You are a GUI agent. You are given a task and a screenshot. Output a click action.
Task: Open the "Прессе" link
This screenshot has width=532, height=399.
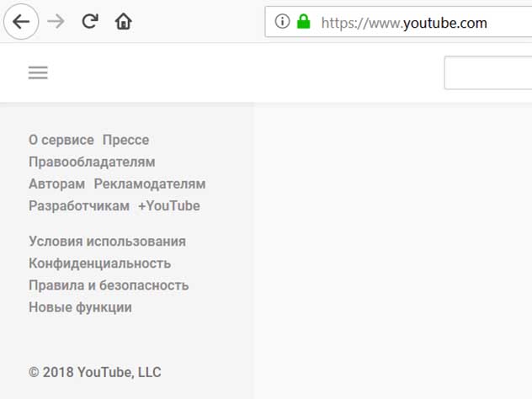[x=125, y=140]
